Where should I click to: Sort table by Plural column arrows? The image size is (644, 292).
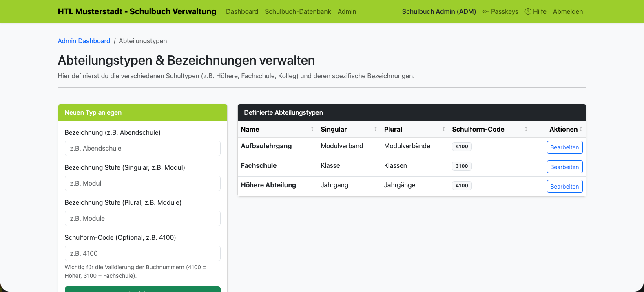click(444, 129)
